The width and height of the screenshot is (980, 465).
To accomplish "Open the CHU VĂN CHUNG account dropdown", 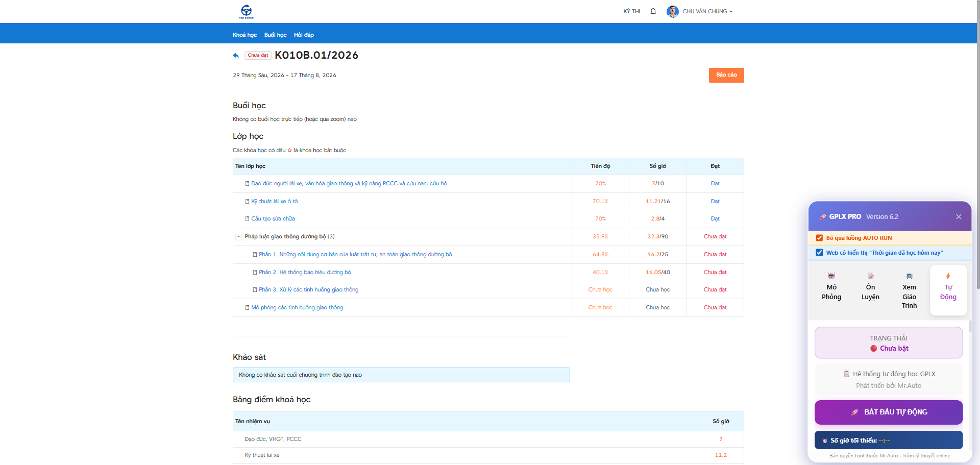I will [x=707, y=11].
